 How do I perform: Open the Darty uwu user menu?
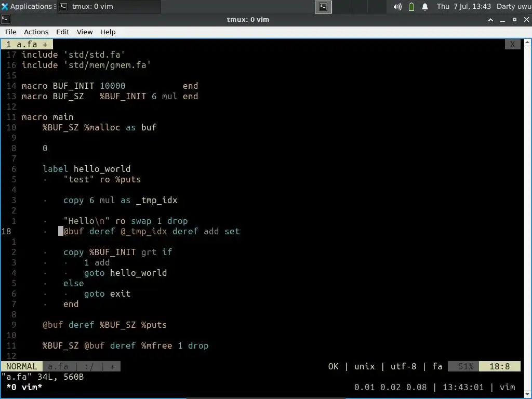pyautogui.click(x=514, y=6)
